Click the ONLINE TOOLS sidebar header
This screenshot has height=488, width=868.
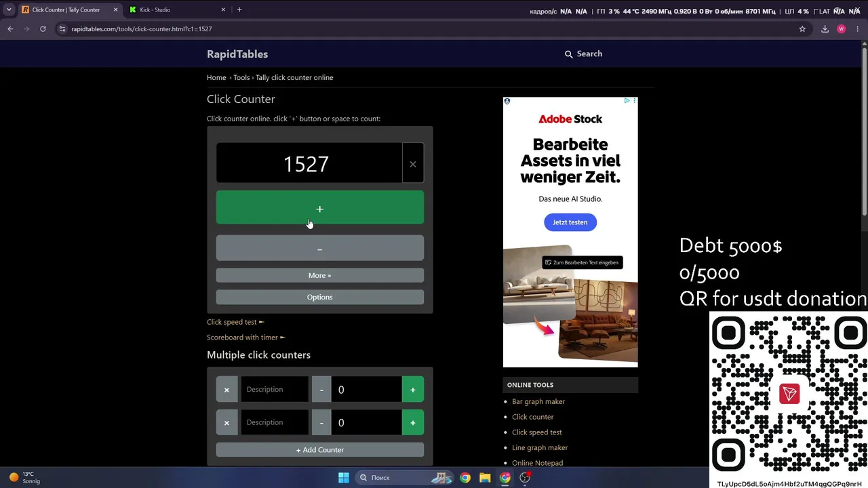pos(570,385)
